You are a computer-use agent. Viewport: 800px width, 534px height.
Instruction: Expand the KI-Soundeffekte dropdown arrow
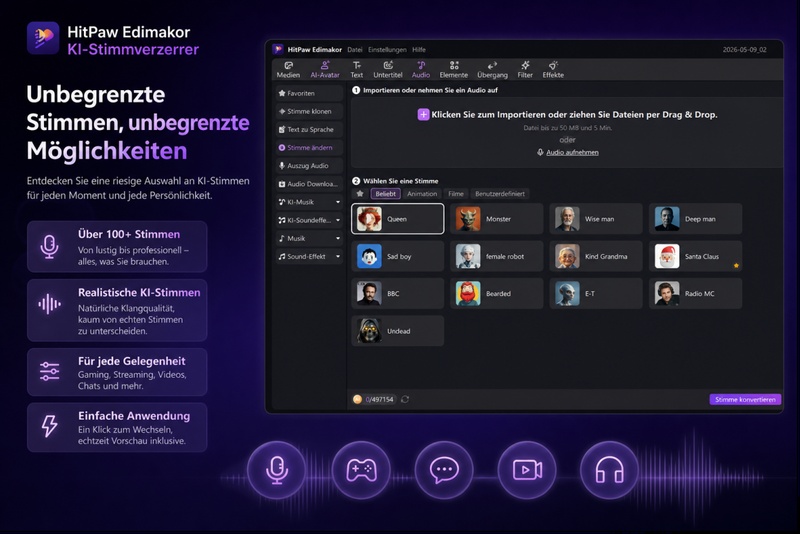(338, 220)
